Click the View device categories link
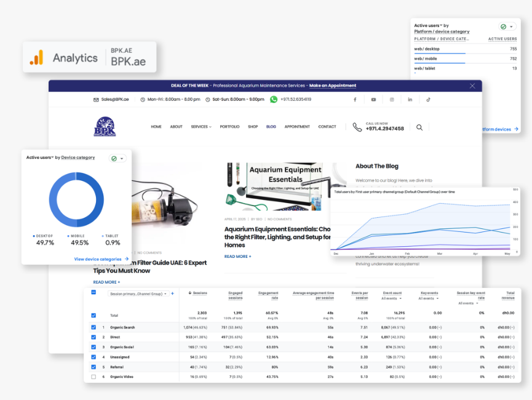Viewport: 532px width, 400px height. coord(101,259)
